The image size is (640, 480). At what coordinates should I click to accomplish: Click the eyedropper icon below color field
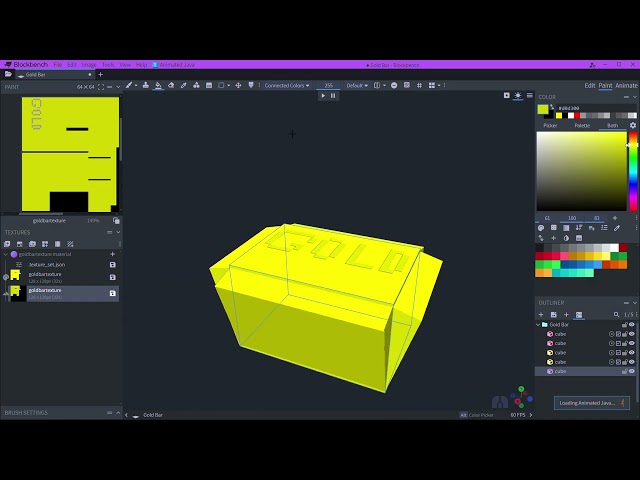617,228
